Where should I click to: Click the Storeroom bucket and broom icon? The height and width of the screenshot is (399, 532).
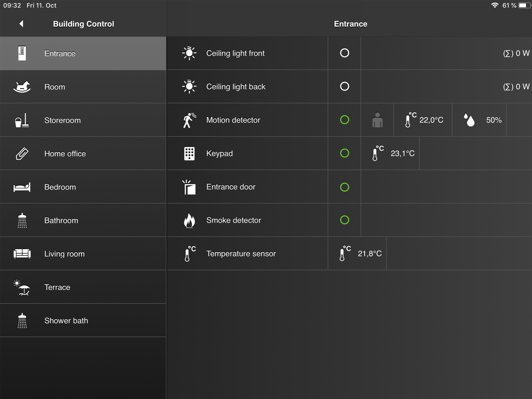click(22, 120)
